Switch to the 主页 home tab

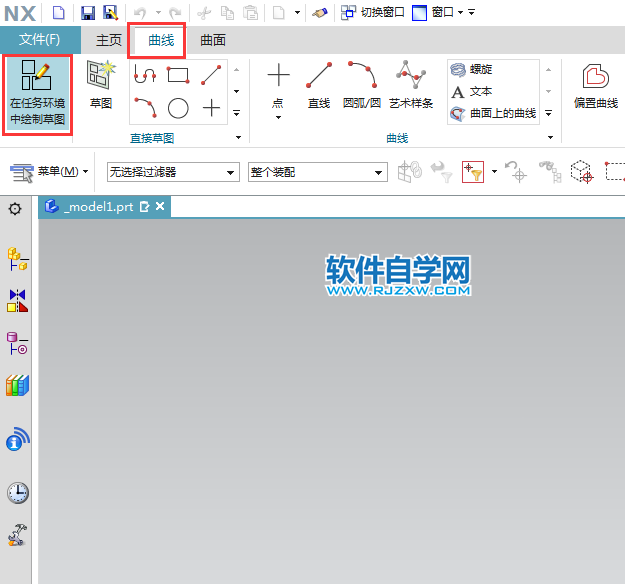pyautogui.click(x=108, y=40)
